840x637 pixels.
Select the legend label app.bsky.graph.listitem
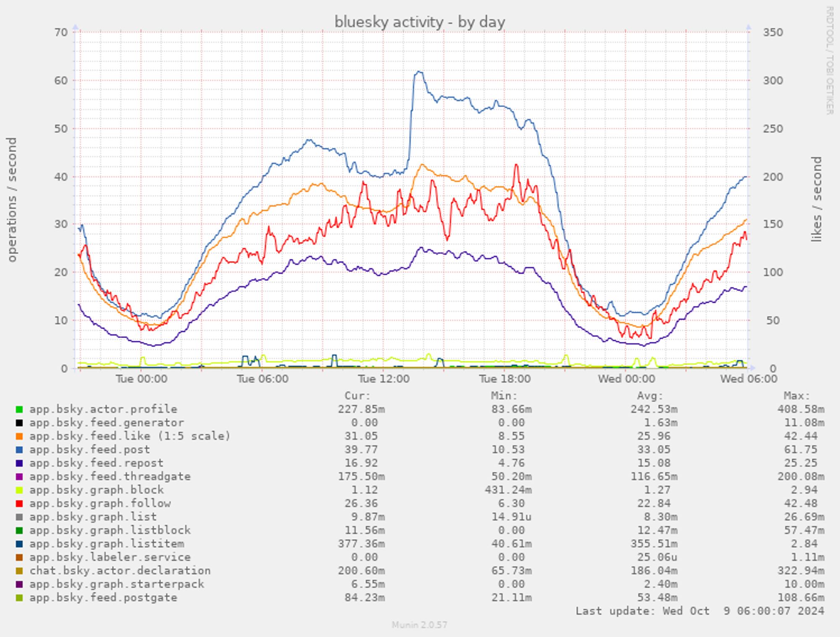pos(107,543)
